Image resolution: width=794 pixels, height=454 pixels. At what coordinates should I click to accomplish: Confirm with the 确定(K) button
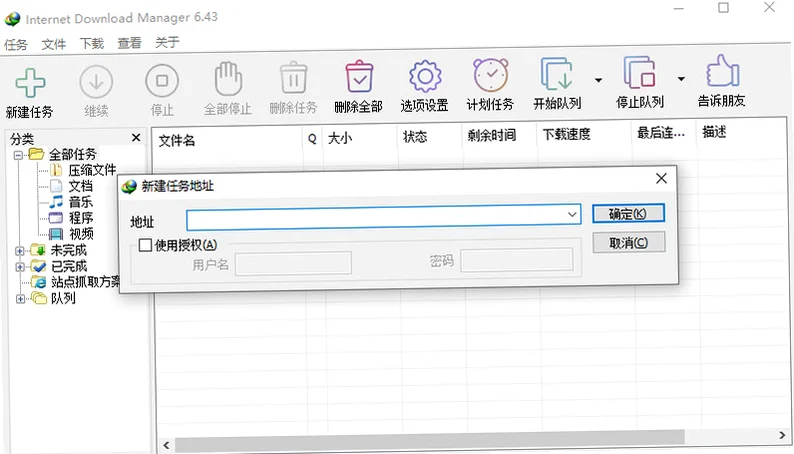coord(628,214)
